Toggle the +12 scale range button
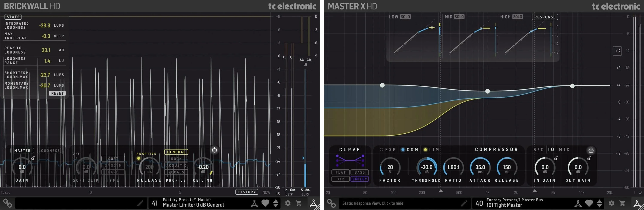The width and height of the screenshot is (644, 210). (618, 51)
